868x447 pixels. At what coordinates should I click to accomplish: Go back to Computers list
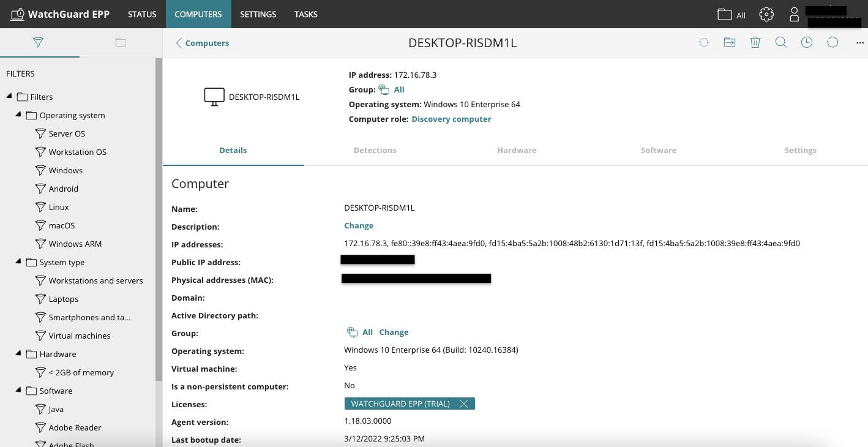(203, 43)
